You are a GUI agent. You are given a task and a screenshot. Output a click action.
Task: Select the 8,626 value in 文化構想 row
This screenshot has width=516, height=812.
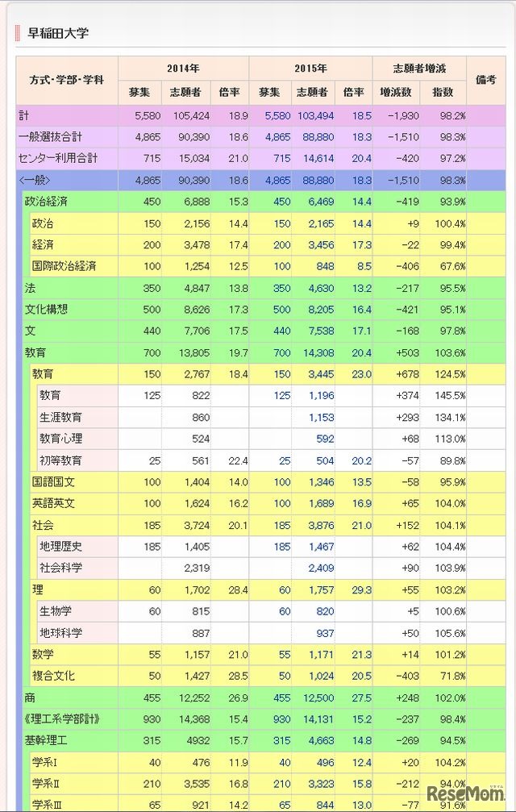[x=198, y=310]
